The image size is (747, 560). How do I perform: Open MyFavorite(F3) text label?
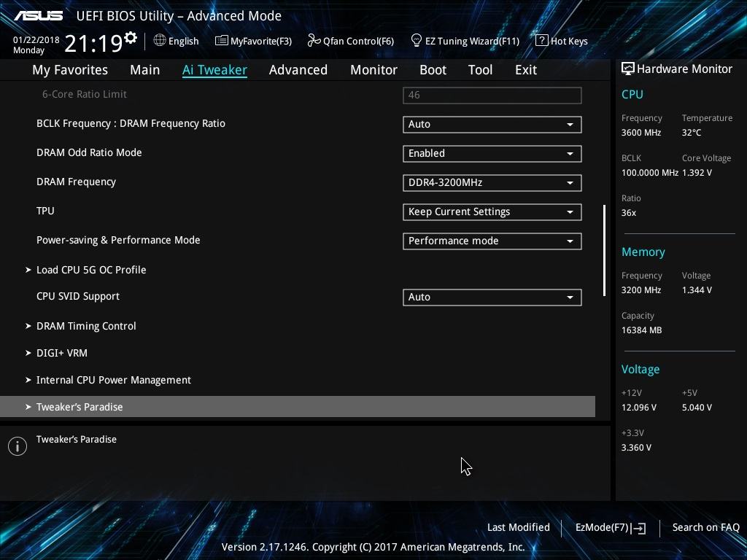pyautogui.click(x=261, y=41)
